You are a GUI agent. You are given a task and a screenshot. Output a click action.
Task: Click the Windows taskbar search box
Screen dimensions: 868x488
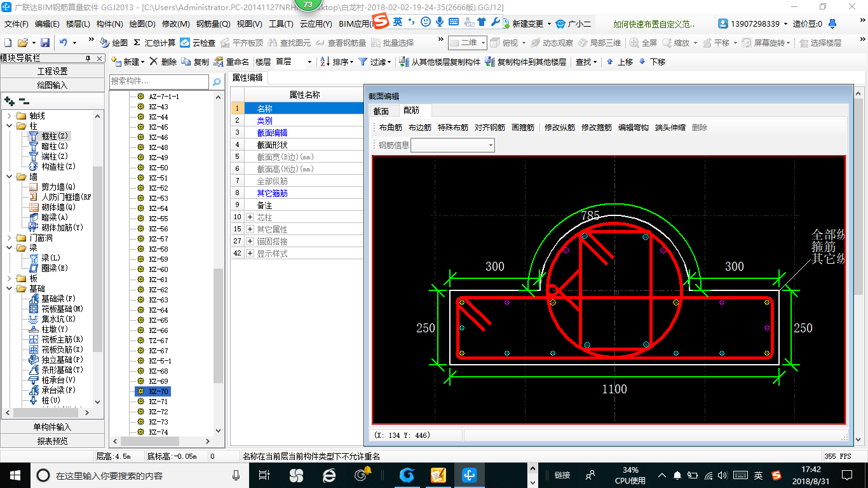[140, 475]
